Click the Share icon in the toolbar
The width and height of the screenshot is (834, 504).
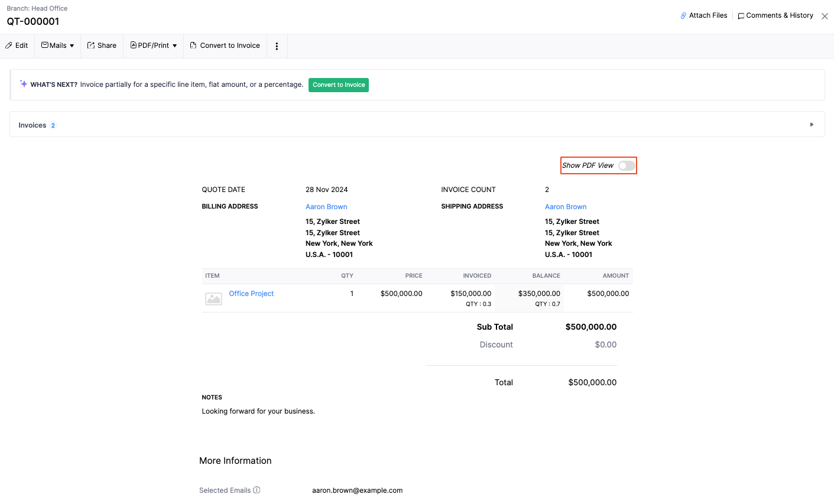pyautogui.click(x=90, y=45)
